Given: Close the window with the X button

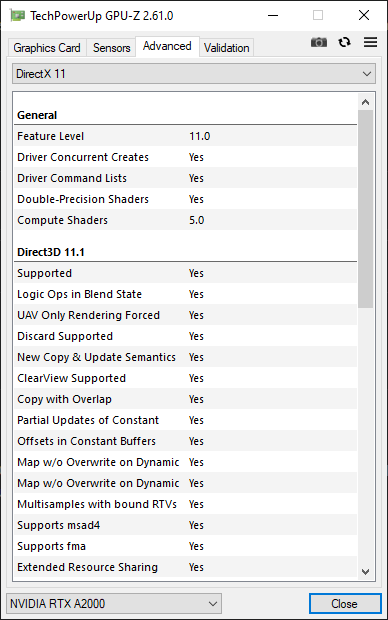Looking at the screenshot, I should pyautogui.click(x=364, y=15).
